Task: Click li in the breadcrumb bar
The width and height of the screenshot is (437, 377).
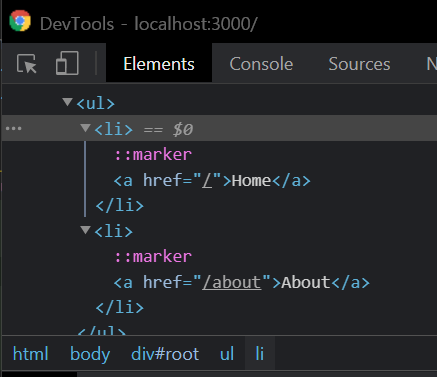Action: (260, 354)
